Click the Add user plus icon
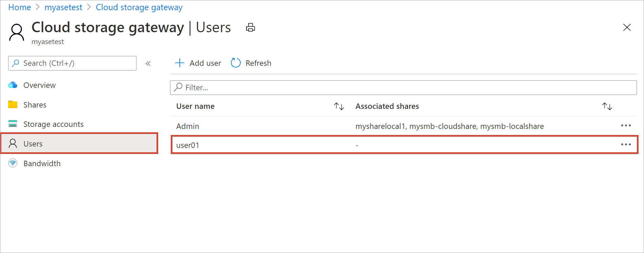Image resolution: width=644 pixels, height=253 pixels. click(180, 63)
